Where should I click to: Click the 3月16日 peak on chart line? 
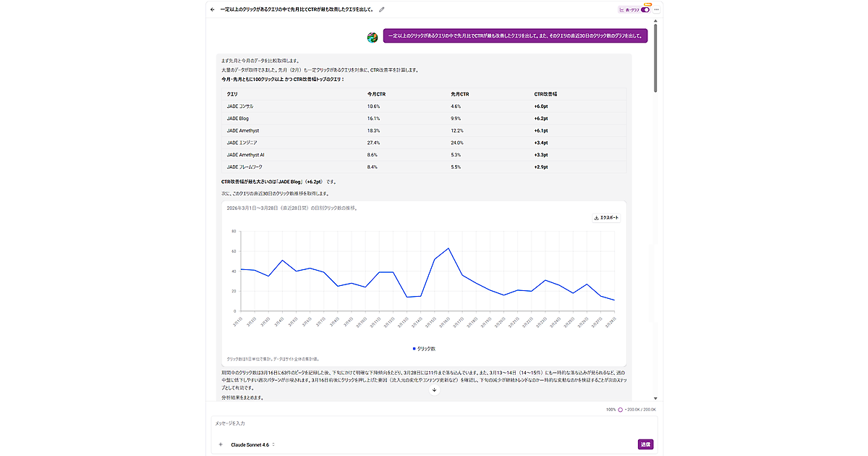pyautogui.click(x=449, y=248)
